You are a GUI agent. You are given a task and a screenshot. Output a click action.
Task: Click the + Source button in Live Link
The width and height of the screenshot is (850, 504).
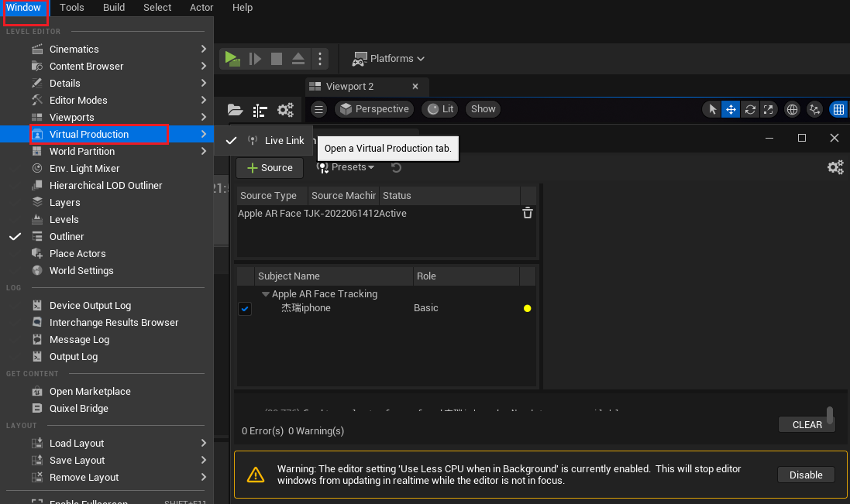click(x=270, y=168)
